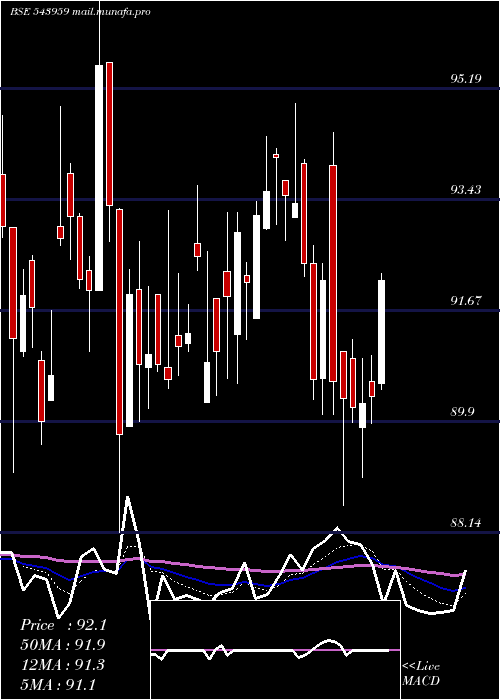Click the 88.14 price level label
Screen dimensions: 500x700
(466, 523)
